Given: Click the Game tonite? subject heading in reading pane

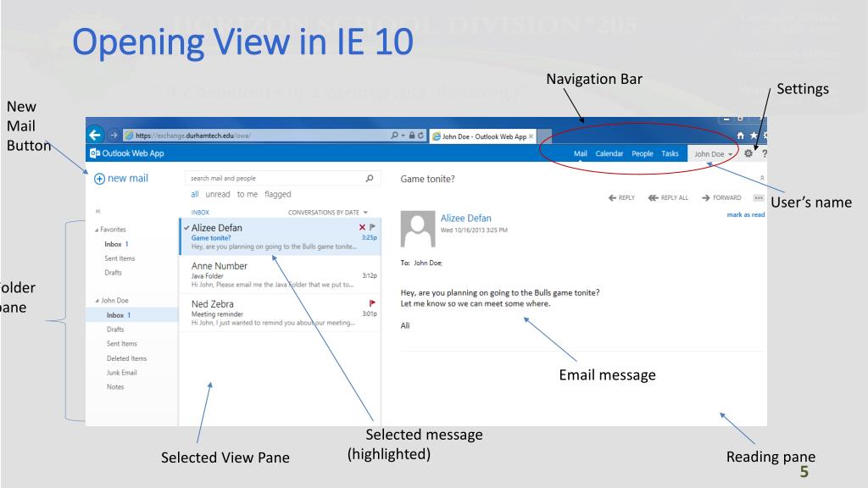Looking at the screenshot, I should click(427, 179).
